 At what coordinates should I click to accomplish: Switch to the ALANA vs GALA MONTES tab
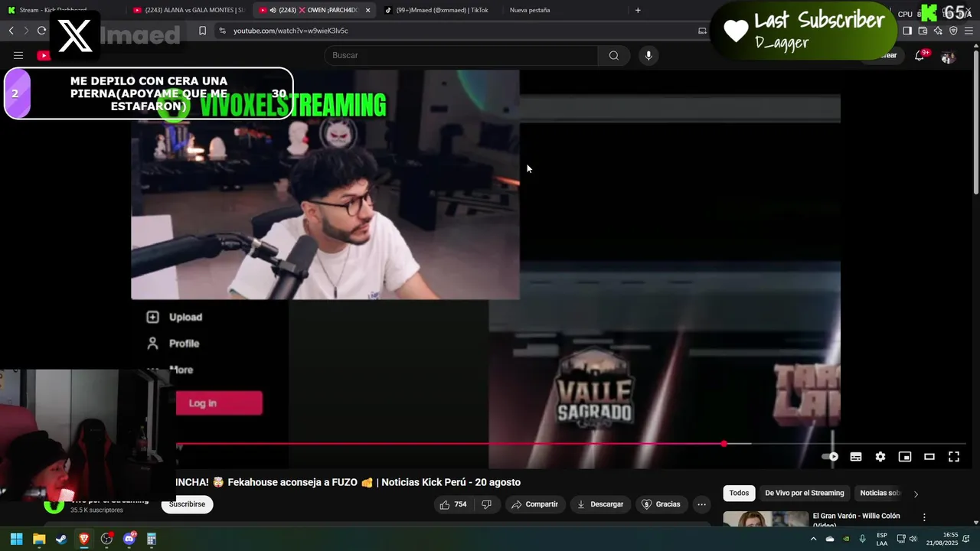(188, 10)
